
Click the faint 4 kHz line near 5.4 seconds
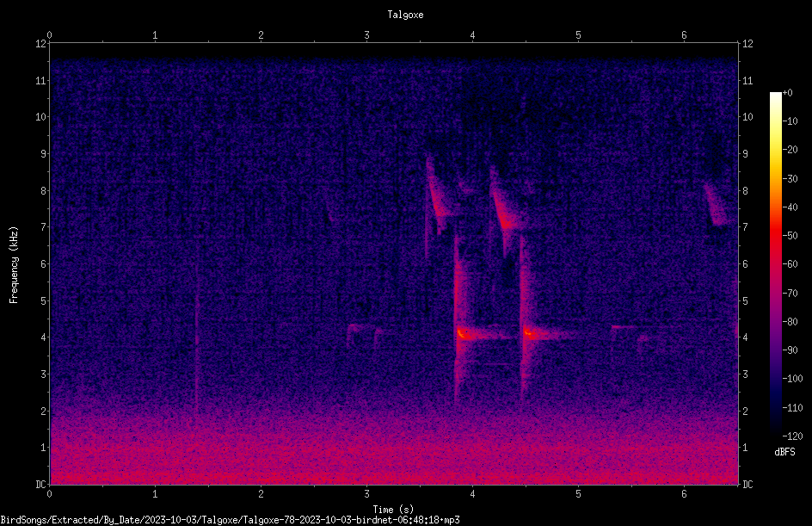coord(625,327)
